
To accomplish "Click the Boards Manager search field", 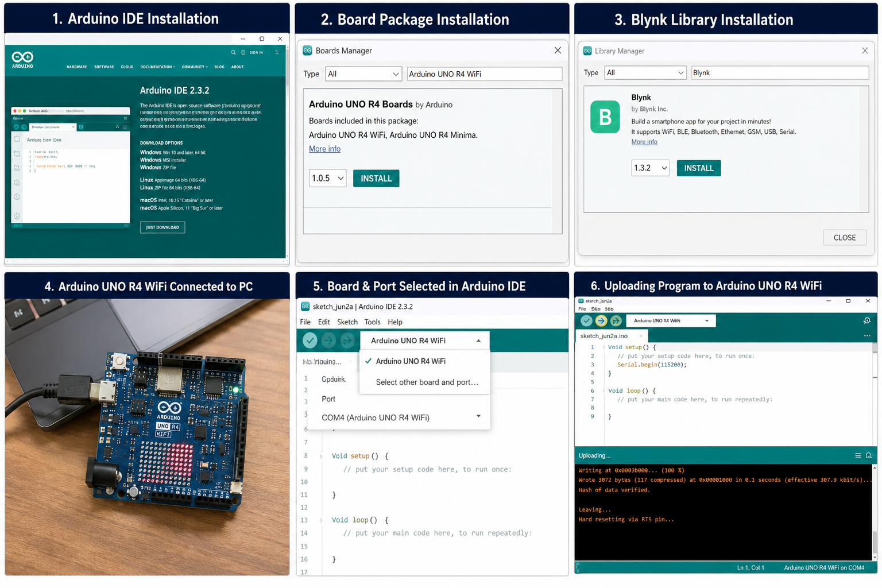I will 485,74.
